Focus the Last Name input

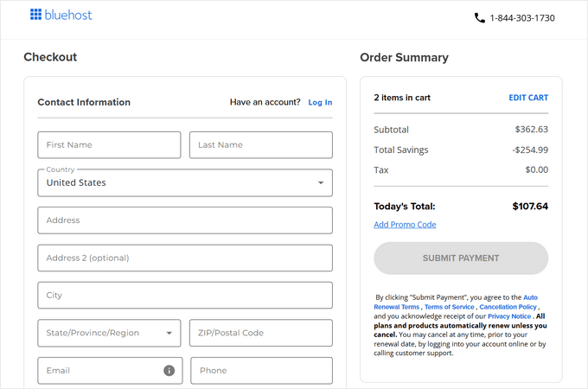[260, 145]
